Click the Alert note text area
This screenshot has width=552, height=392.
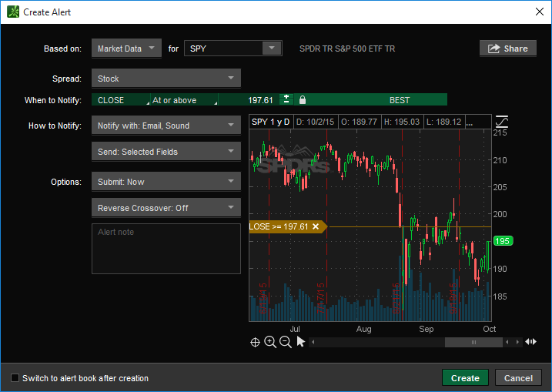[x=166, y=249]
